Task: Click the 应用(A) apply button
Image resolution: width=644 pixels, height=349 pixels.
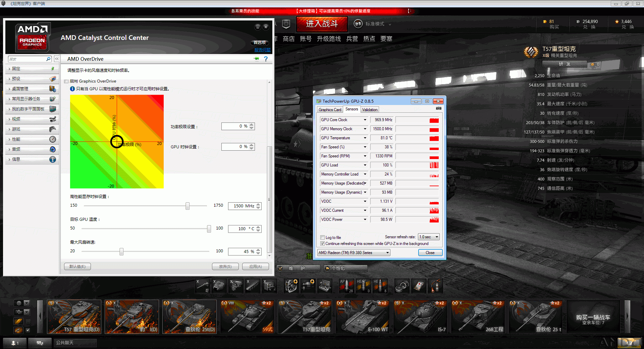Action: pyautogui.click(x=256, y=266)
